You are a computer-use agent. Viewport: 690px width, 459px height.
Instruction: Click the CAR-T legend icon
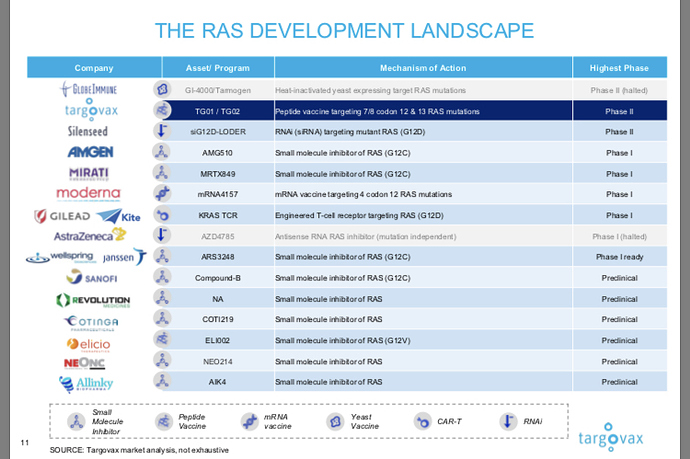pyautogui.click(x=423, y=422)
